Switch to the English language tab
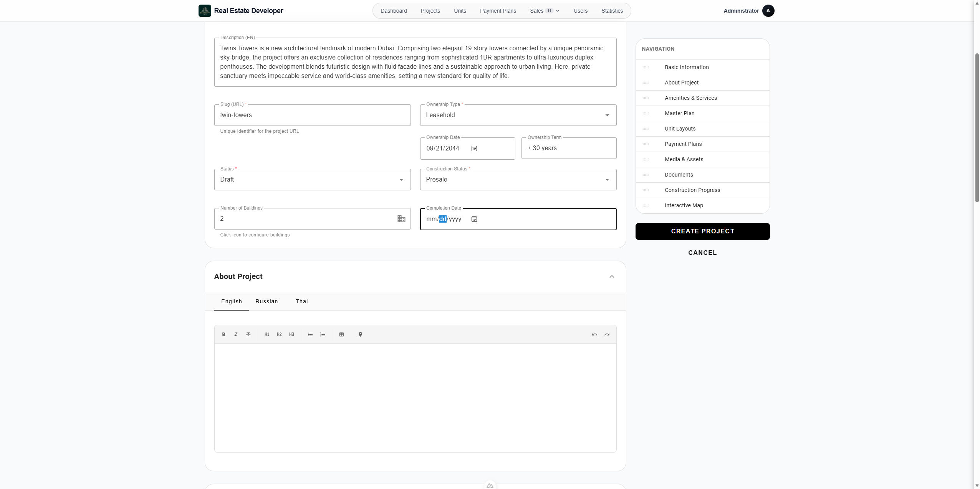This screenshot has width=980, height=489. [232, 301]
